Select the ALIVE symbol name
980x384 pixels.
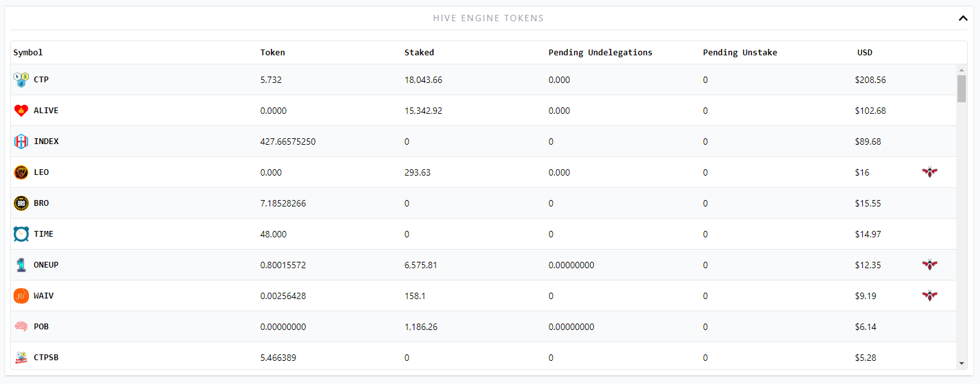46,111
